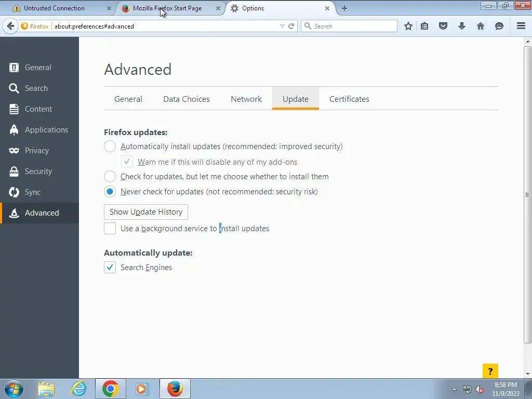532x399 pixels.
Task: Click the taskbar clock showing 8:58 PM
Action: click(506, 389)
